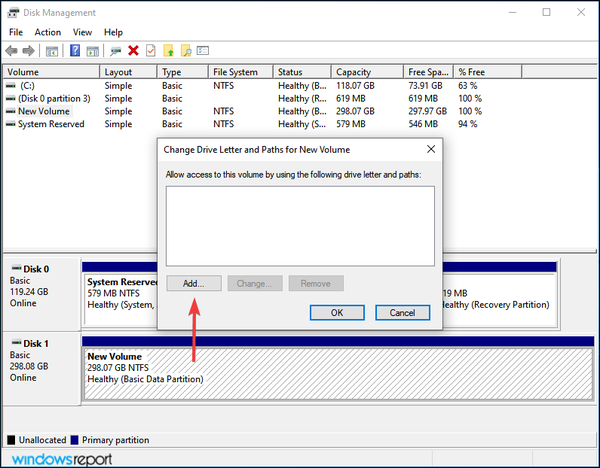This screenshot has width=600, height=468.
Task: Click the Disk Management title bar icon
Action: tap(13, 13)
